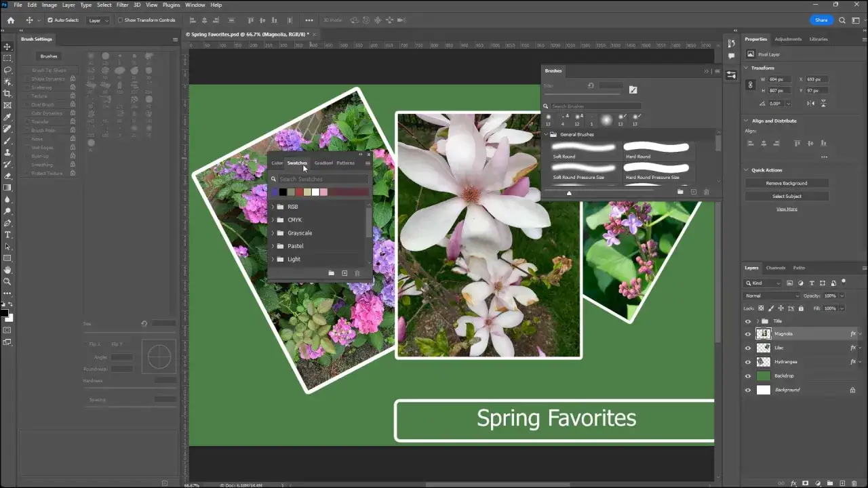Open the blend mode dropdown showing Normal

(770, 296)
